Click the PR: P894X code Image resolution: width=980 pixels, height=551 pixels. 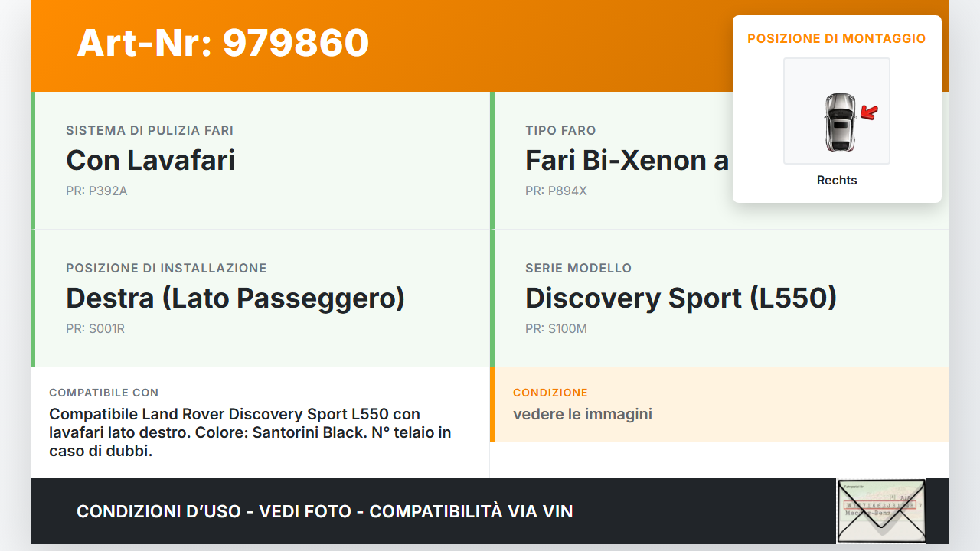(x=556, y=191)
